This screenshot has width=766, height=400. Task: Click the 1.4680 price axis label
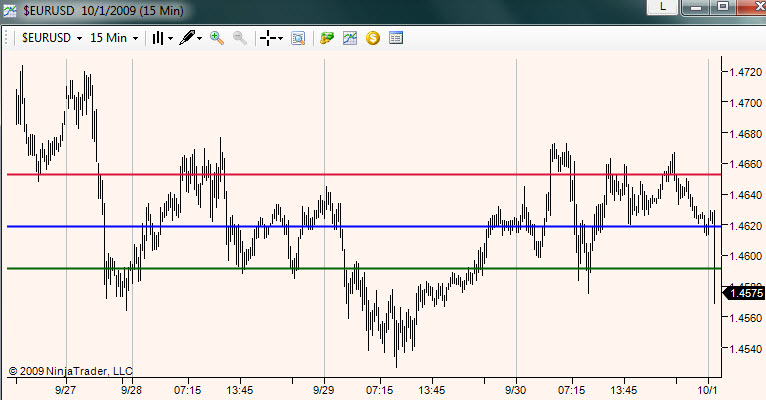[x=745, y=134]
